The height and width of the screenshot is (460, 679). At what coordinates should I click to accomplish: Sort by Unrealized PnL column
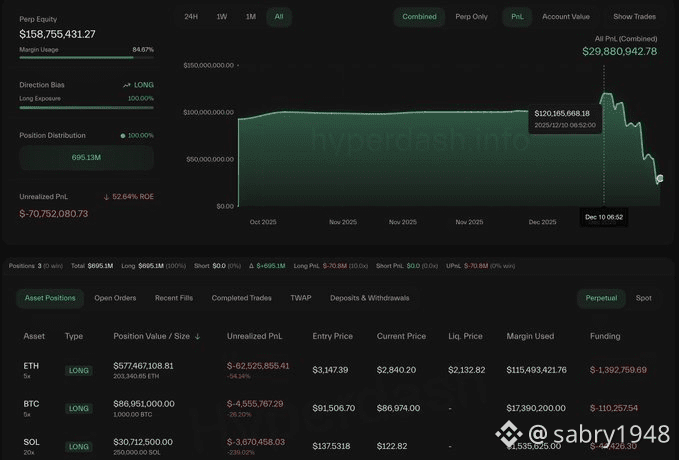[254, 336]
